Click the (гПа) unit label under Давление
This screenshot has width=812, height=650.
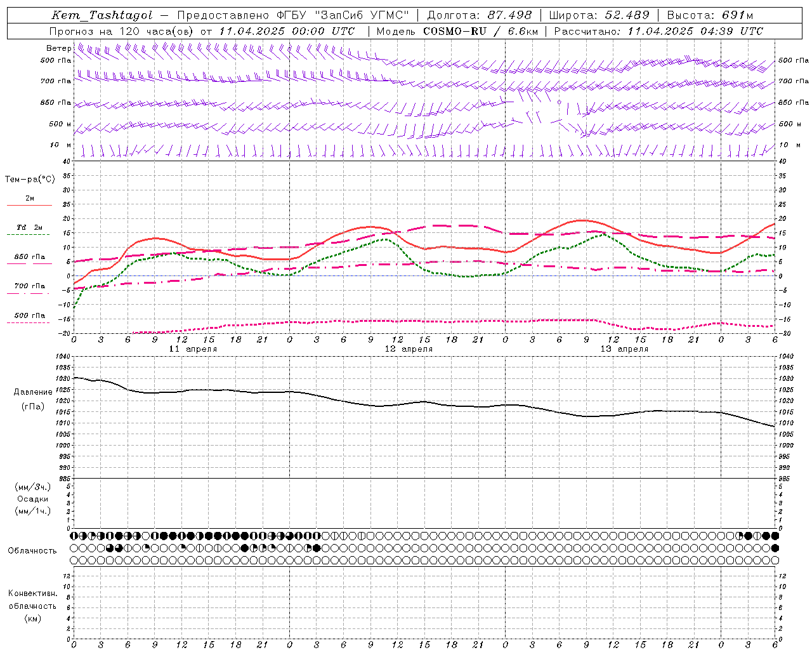point(32,407)
